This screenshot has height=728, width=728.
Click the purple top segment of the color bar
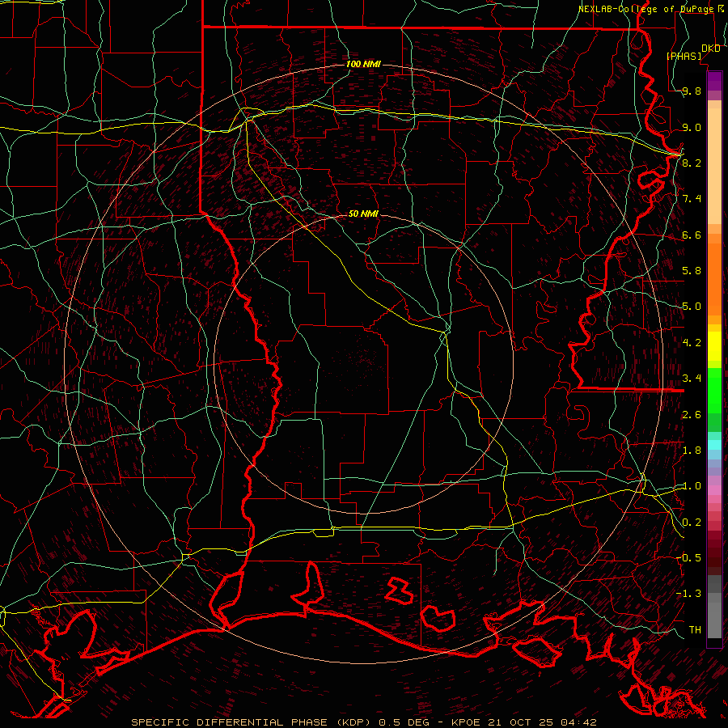(714, 81)
